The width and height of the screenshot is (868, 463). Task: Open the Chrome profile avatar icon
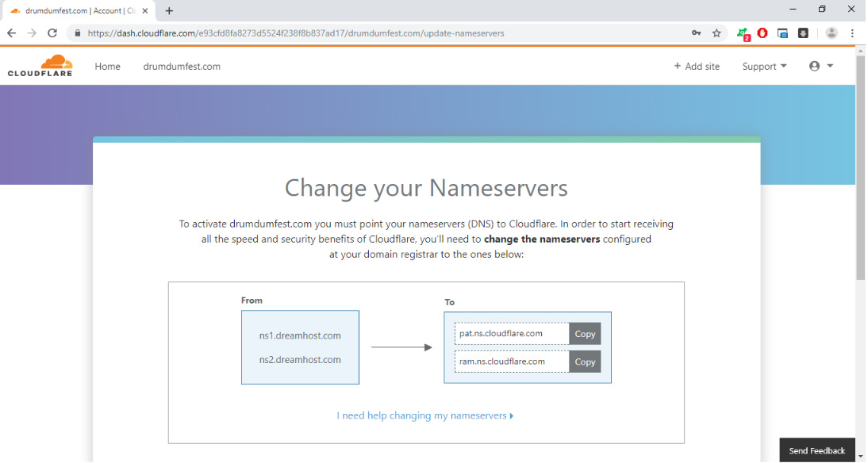832,33
